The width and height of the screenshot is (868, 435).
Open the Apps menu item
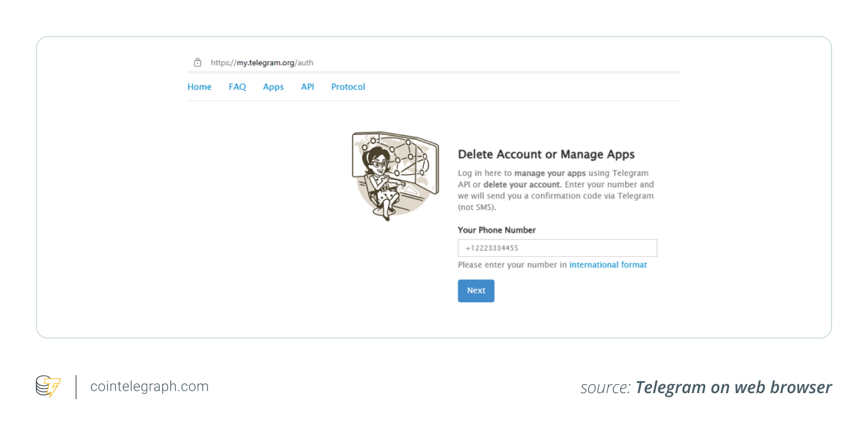[273, 87]
